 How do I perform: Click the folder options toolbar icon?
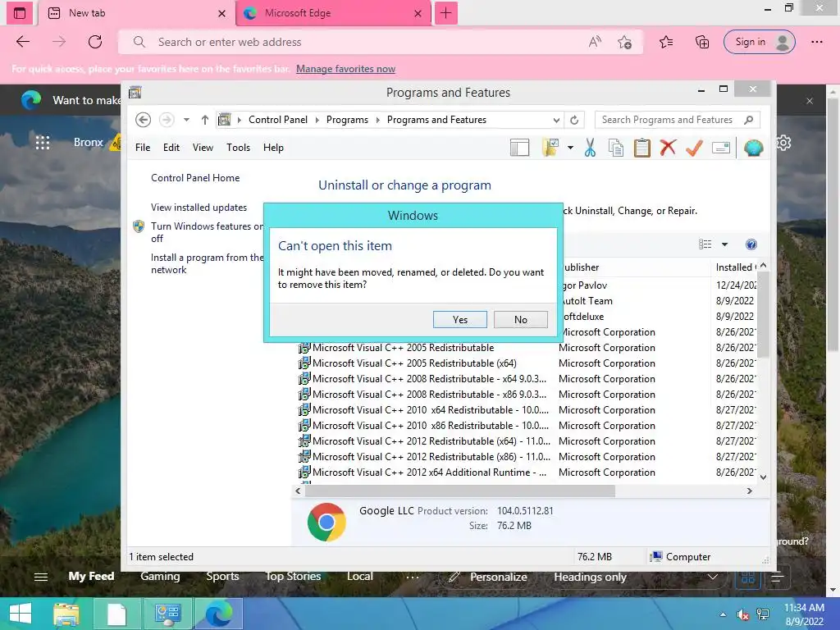coord(550,148)
